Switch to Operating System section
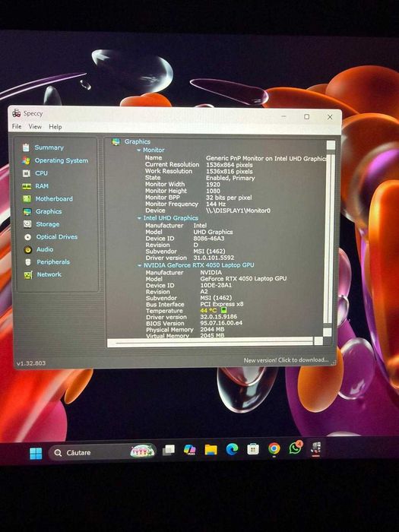This screenshot has width=399, height=532. click(x=62, y=160)
